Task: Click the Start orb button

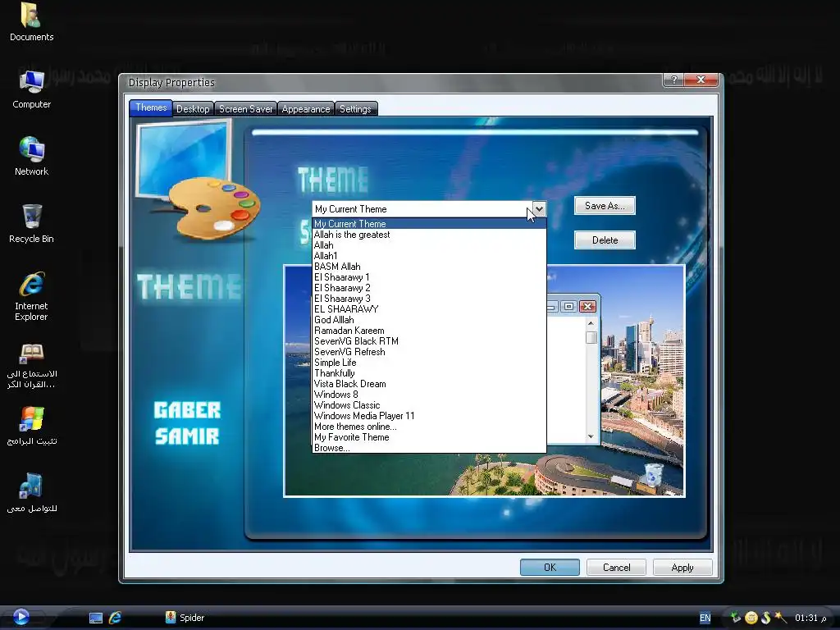Action: pos(21,617)
